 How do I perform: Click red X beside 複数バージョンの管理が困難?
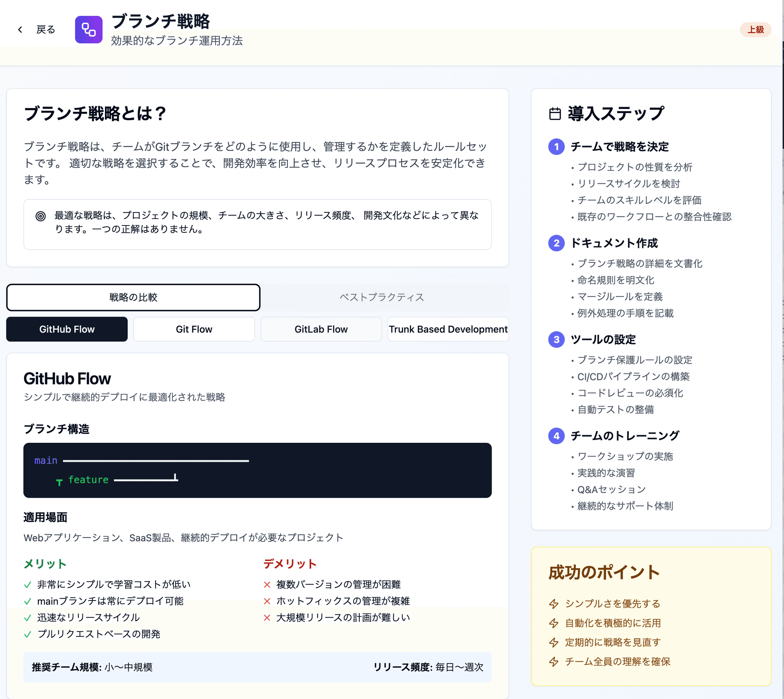(267, 585)
